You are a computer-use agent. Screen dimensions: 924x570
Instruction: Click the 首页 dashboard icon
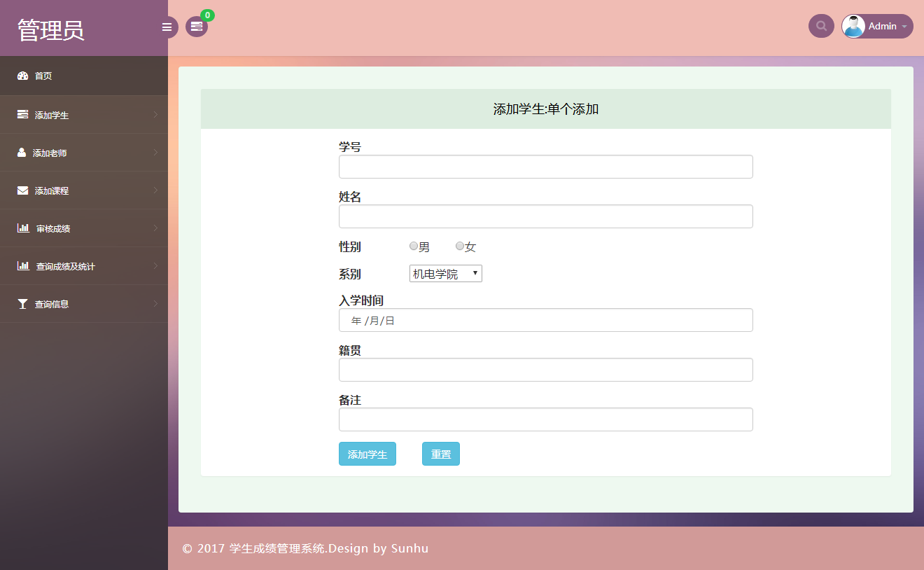(22, 76)
